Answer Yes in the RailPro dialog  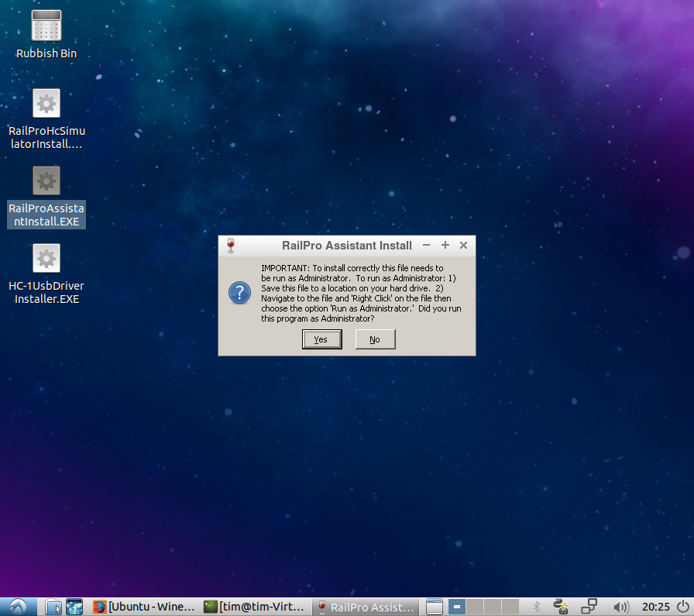click(321, 339)
